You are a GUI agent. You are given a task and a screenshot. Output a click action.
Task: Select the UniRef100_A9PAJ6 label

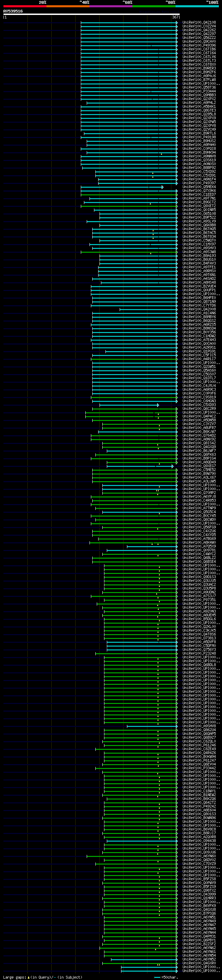tap(199, 76)
